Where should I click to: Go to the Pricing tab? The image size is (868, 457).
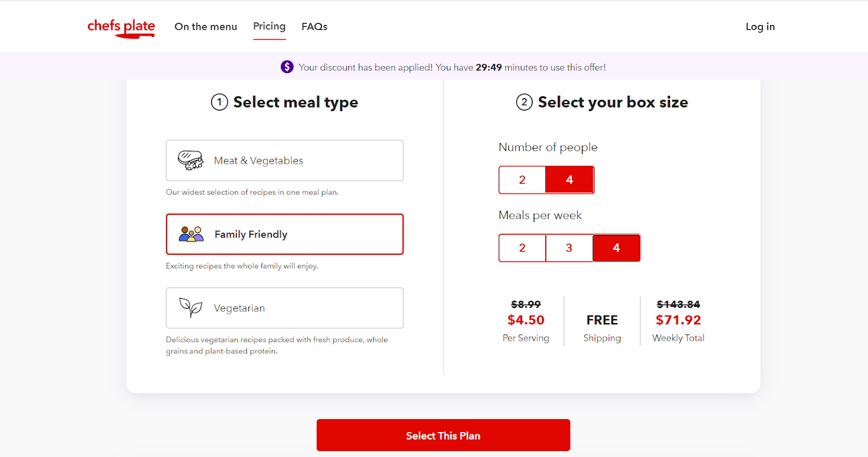(x=269, y=26)
